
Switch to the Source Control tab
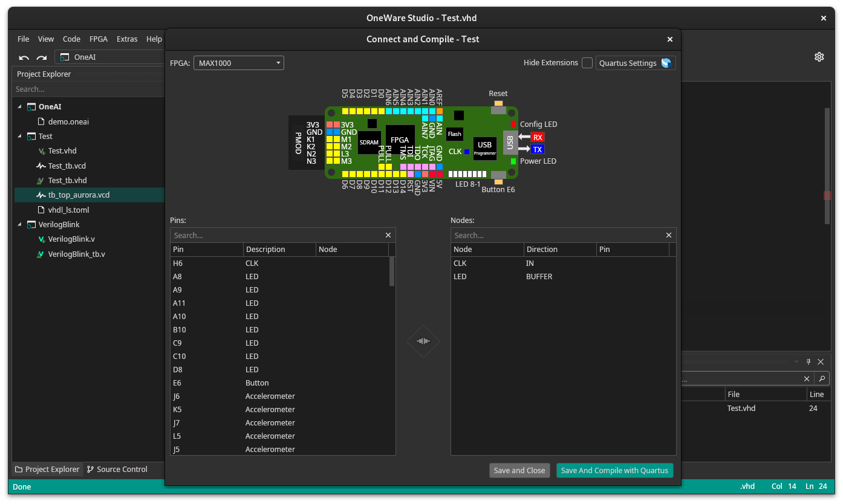(117, 469)
